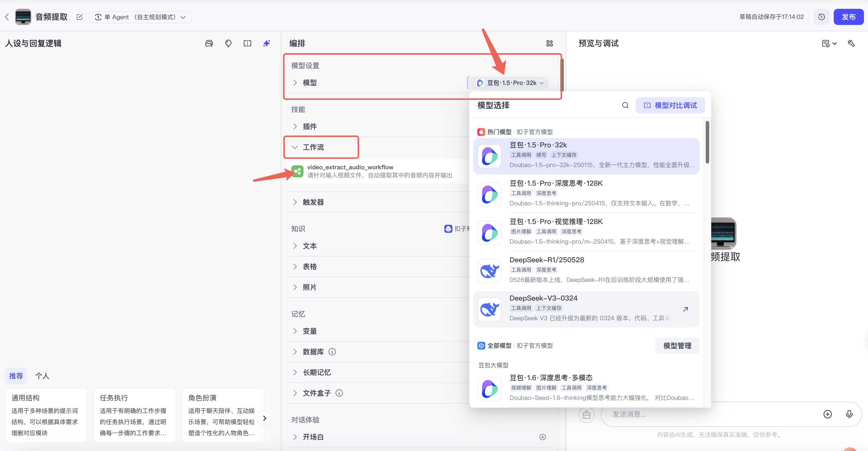Switch to the 推荐 tab
This screenshot has width=868, height=451.
click(x=16, y=376)
